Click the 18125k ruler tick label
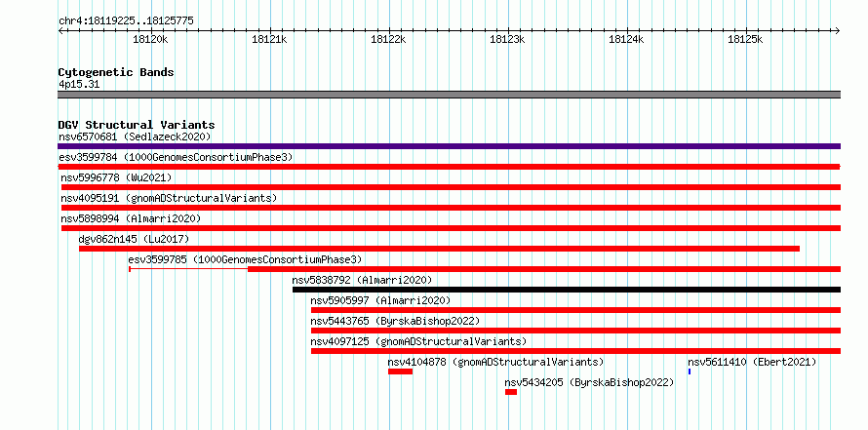This screenshot has width=868, height=430. pos(745,39)
